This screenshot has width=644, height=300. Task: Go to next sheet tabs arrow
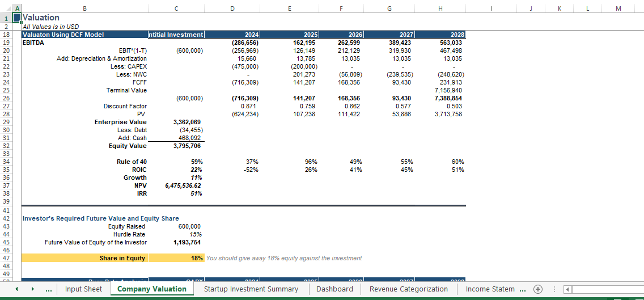(32, 289)
